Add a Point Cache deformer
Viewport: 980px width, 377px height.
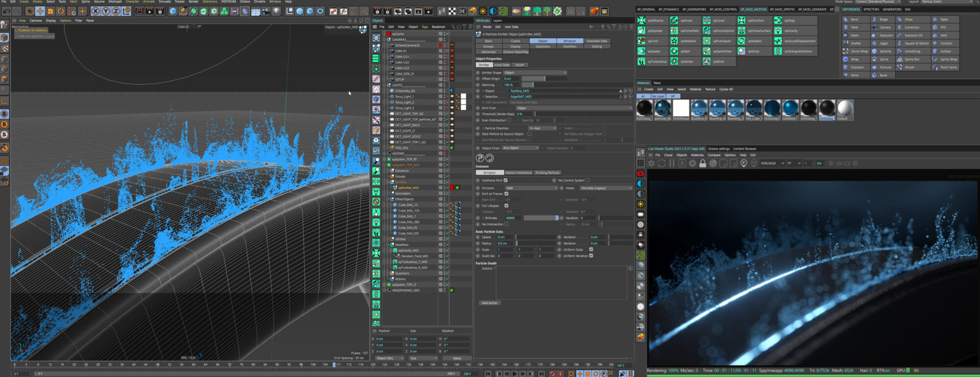click(x=945, y=67)
